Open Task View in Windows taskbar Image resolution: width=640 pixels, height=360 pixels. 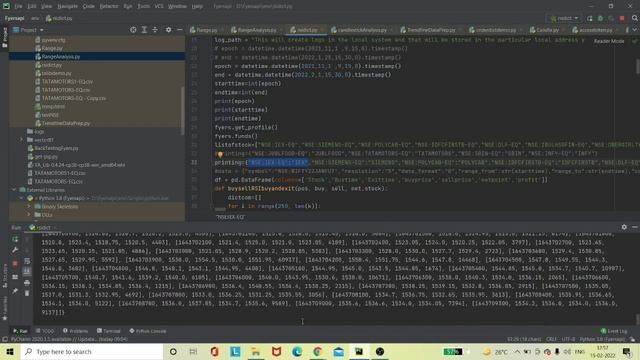coord(193,351)
